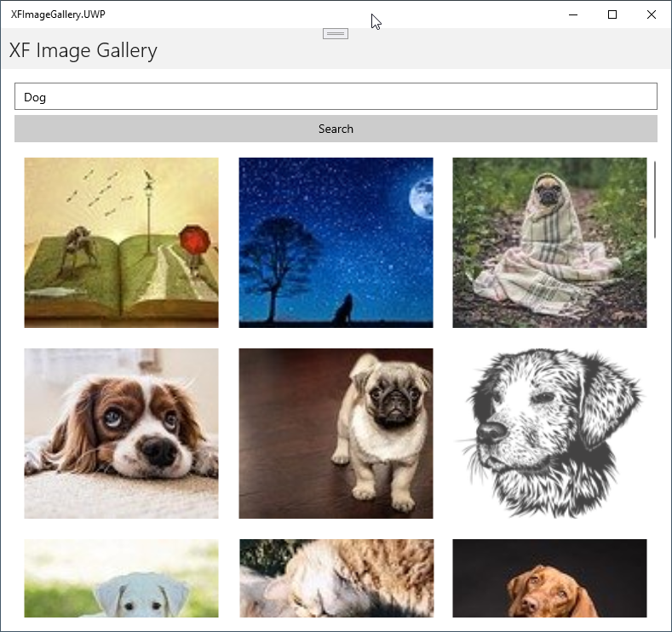
Task: Click the Dog search text field
Action: point(336,97)
